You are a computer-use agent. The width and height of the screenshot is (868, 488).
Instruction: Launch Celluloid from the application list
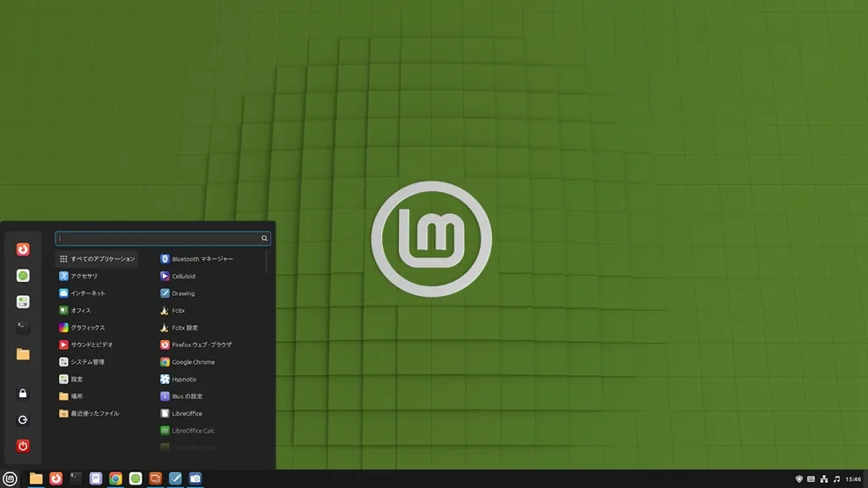coord(184,276)
